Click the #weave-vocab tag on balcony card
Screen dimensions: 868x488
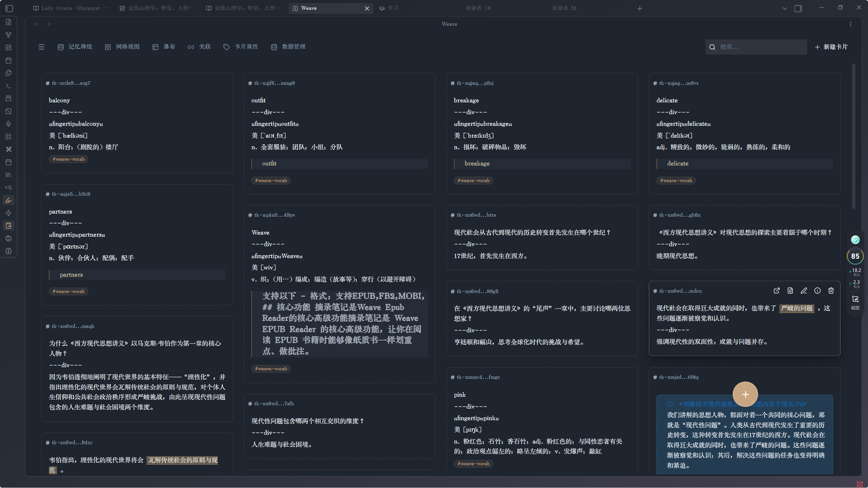coord(69,159)
